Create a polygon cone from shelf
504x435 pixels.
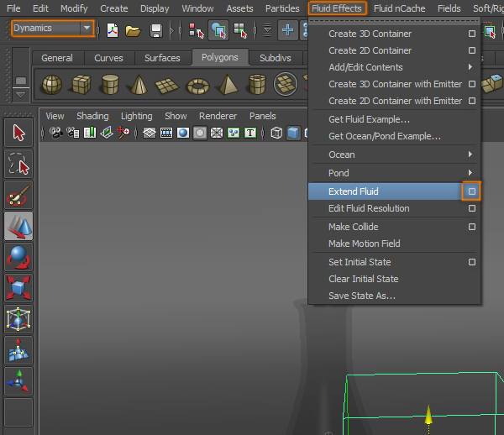[138, 85]
